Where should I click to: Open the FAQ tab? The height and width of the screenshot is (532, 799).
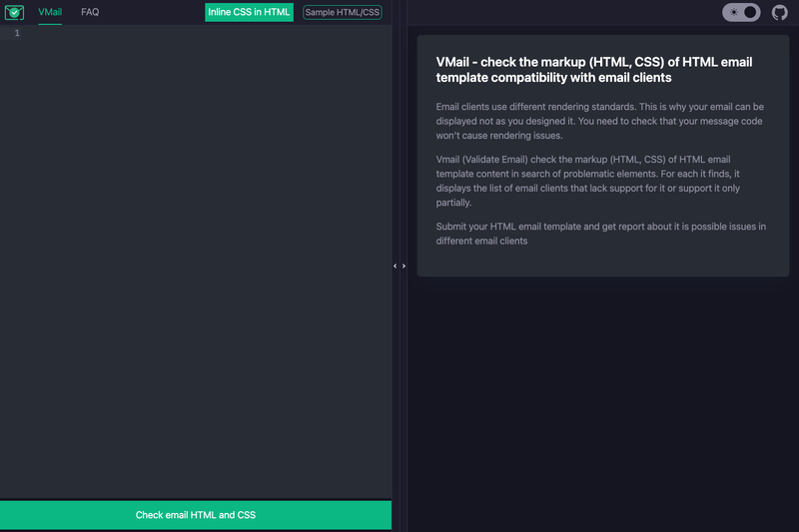coord(90,12)
